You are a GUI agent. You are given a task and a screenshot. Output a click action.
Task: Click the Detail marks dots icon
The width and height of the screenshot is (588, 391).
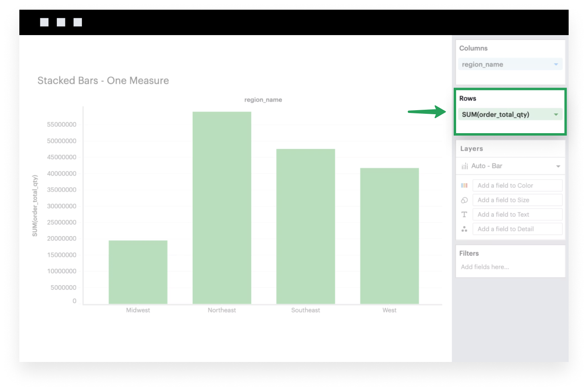464,229
